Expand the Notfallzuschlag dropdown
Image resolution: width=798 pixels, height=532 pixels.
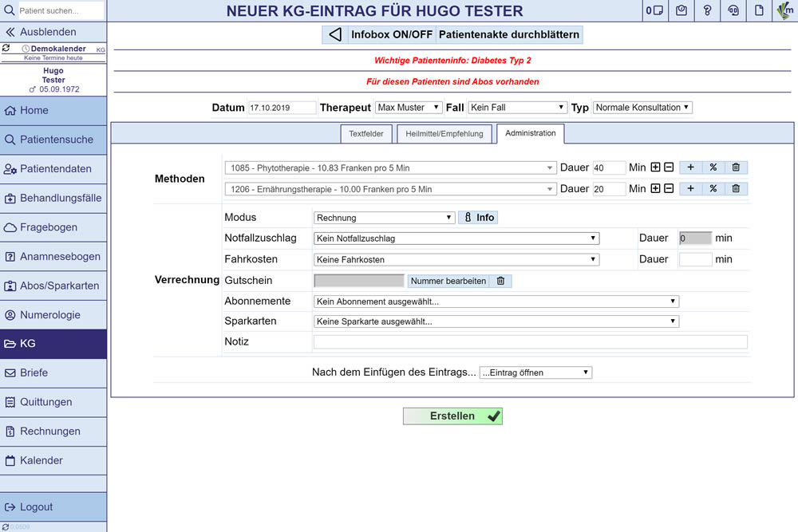[456, 238]
